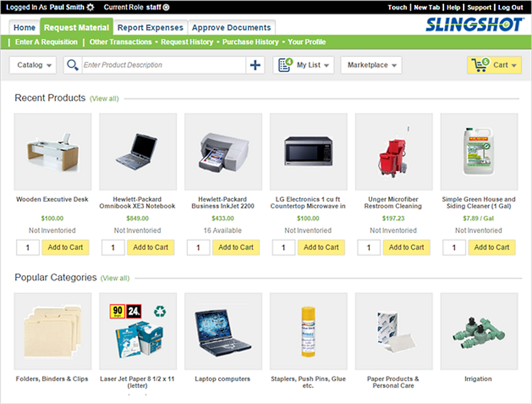
Task: Click View all next to Recent Products
Action: (104, 98)
